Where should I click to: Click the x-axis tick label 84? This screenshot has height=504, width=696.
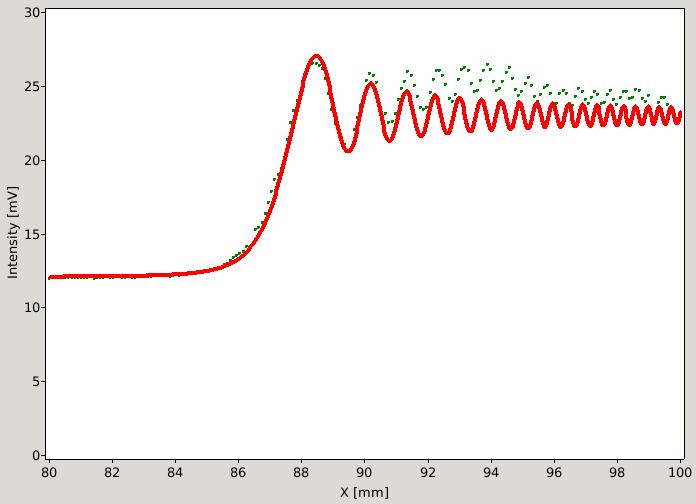(175, 473)
